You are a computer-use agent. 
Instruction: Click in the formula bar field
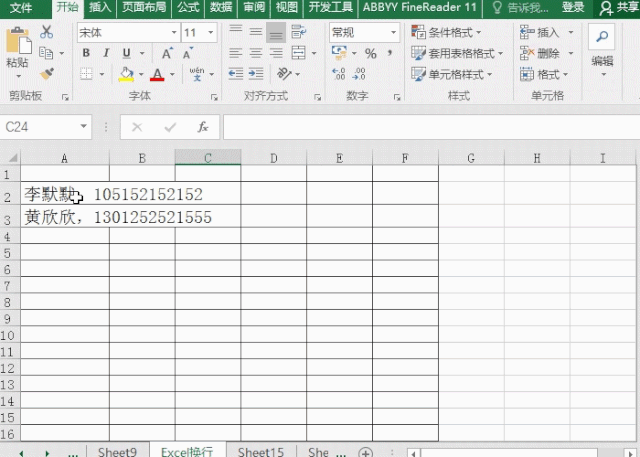coord(431,127)
